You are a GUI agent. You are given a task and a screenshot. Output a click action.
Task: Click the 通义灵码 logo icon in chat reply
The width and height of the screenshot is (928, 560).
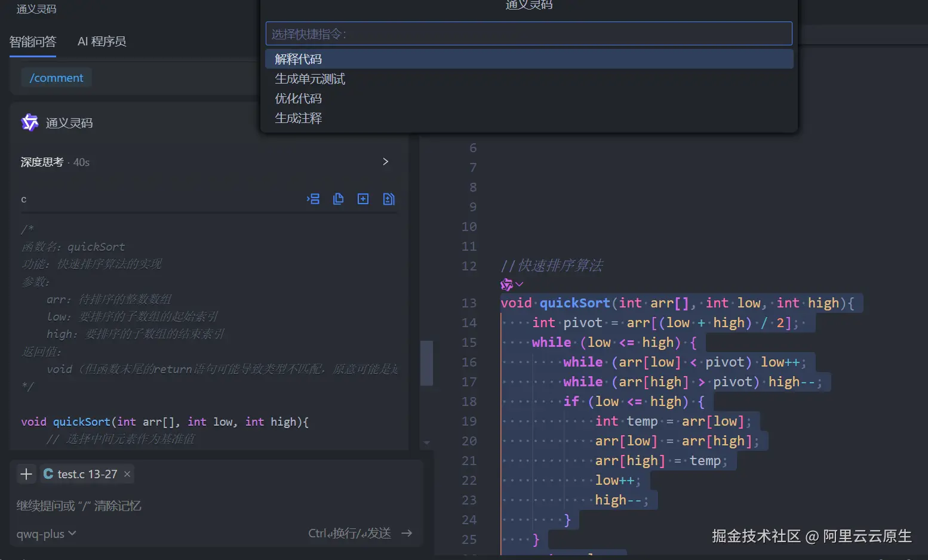(x=30, y=122)
